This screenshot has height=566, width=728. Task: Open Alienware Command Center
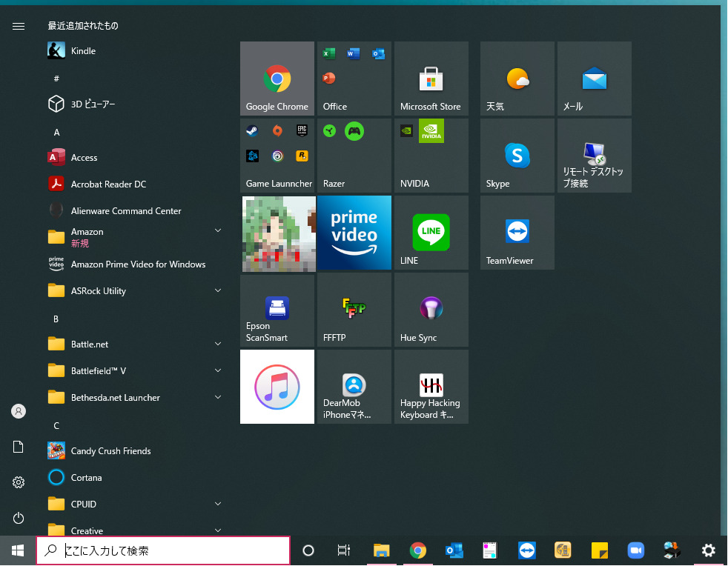tap(135, 210)
